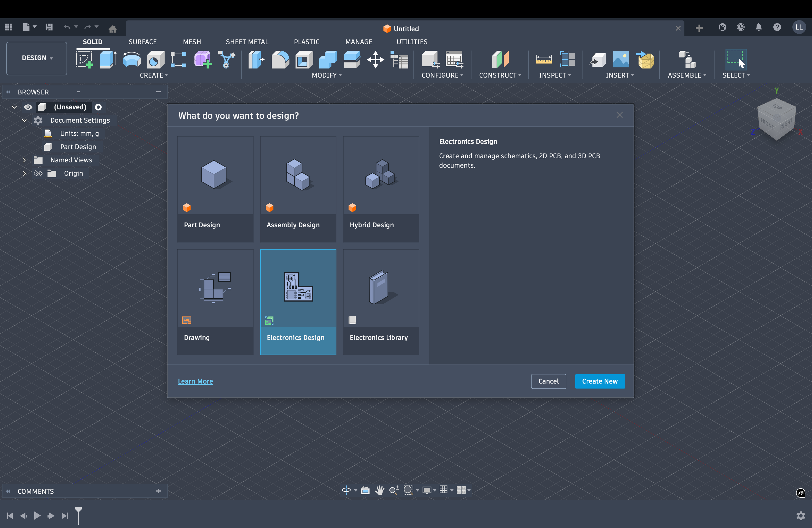Click the Create New button
The width and height of the screenshot is (812, 528).
click(x=600, y=381)
